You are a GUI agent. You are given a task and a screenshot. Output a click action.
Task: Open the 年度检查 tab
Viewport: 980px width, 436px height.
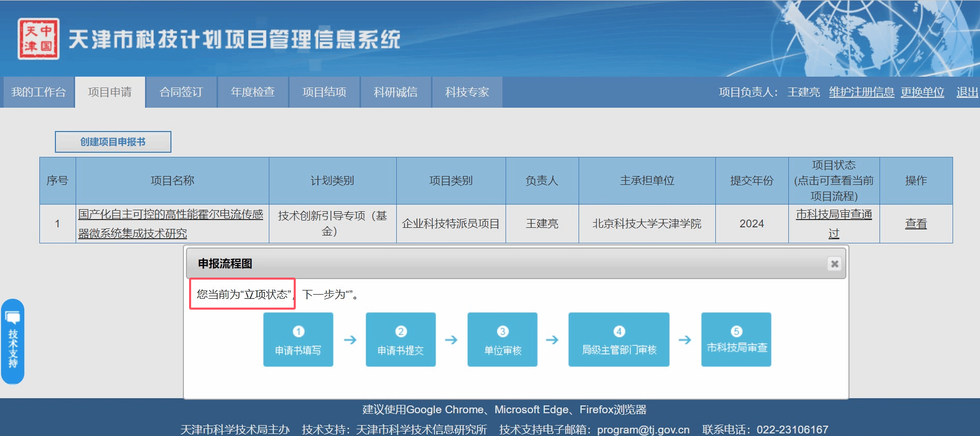point(253,92)
